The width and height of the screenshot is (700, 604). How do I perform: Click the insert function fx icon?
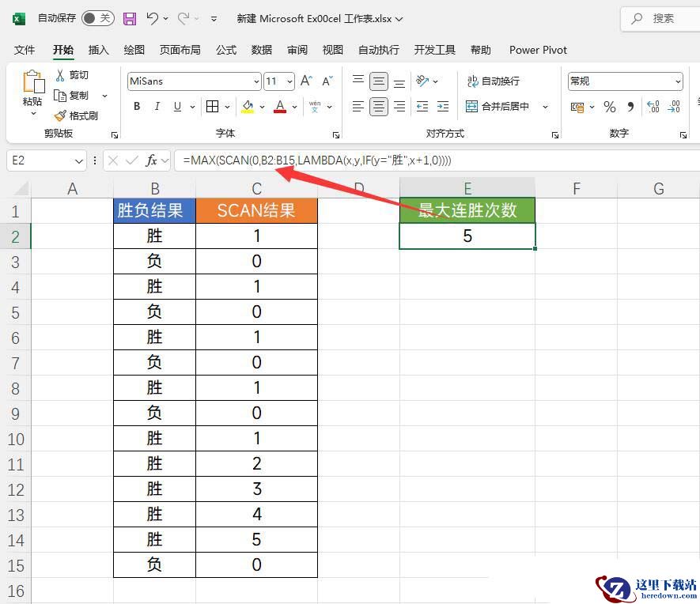tap(151, 160)
